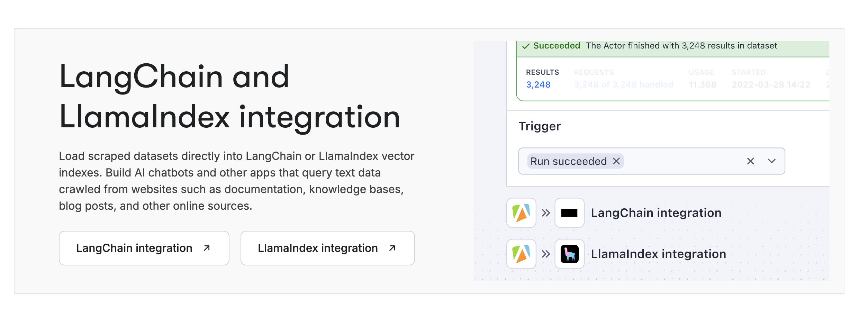Click the LlamaIndex llama logo tile
Screen dimensions: 868x326
[x=569, y=254]
